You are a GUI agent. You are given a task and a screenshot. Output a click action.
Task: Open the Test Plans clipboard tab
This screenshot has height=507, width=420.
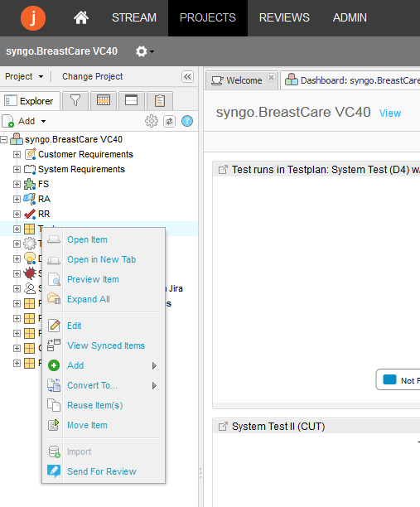(x=159, y=100)
